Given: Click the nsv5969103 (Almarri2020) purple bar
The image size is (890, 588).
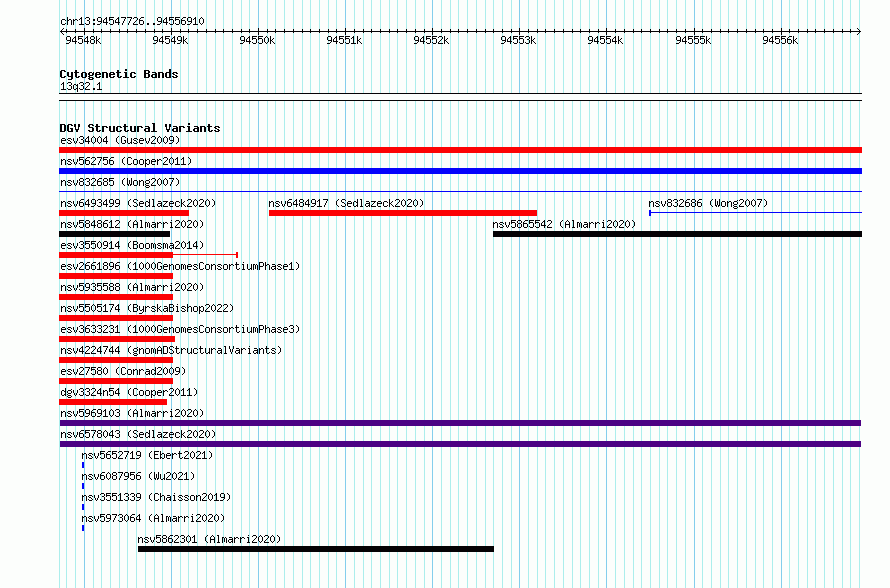Looking at the screenshot, I should (460, 423).
